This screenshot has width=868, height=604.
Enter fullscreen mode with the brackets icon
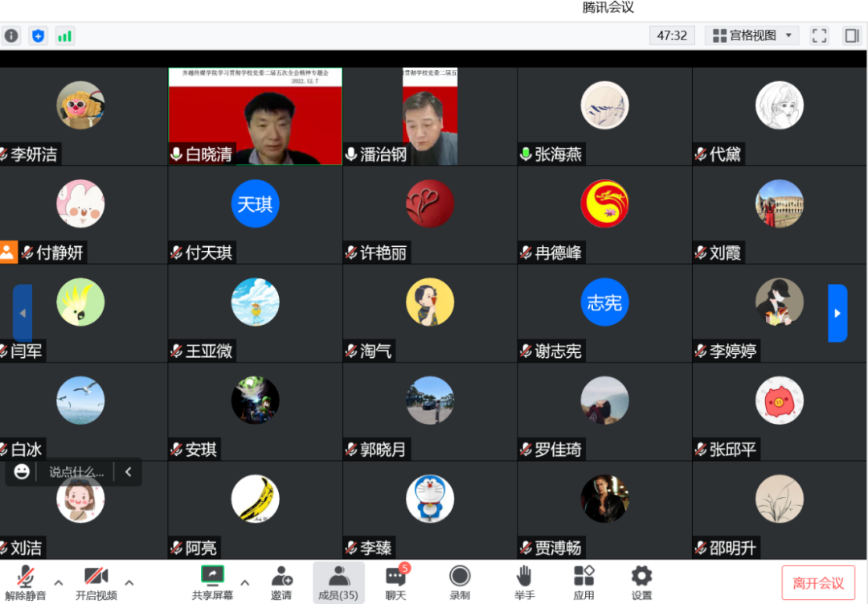coord(819,36)
